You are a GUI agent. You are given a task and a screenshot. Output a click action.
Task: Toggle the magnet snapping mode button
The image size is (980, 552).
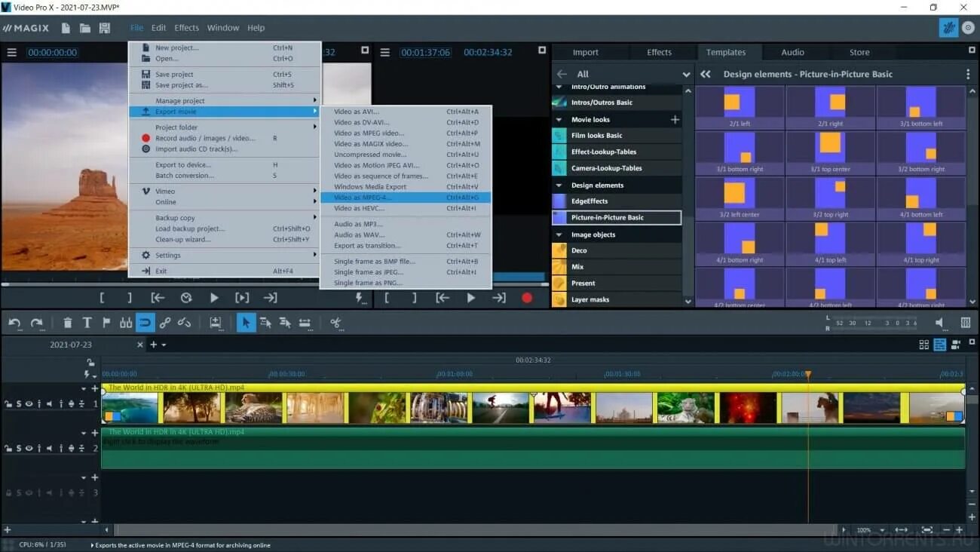[145, 323]
